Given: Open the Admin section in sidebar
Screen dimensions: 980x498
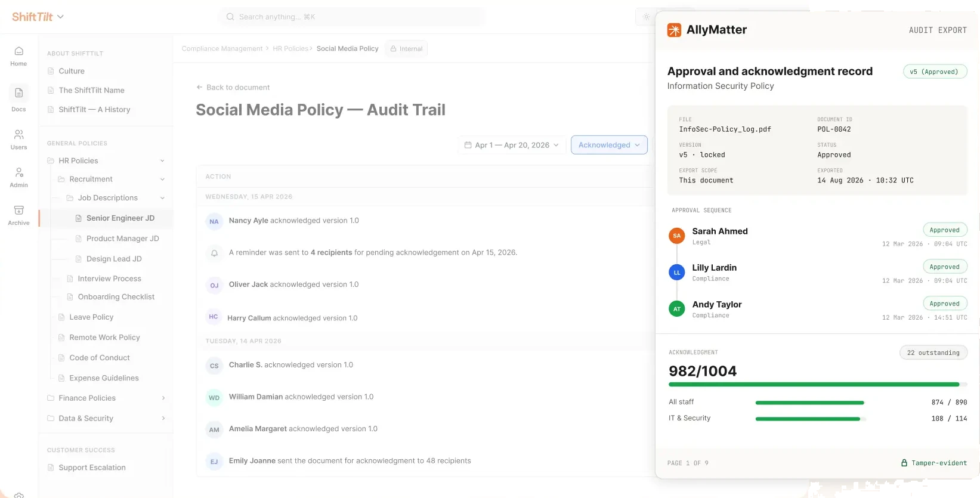Looking at the screenshot, I should click(x=18, y=177).
